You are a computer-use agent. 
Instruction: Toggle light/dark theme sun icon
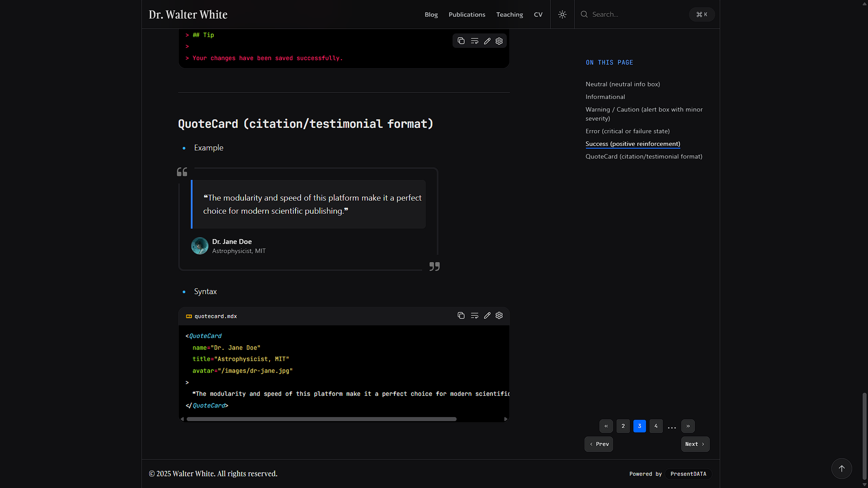click(x=562, y=14)
